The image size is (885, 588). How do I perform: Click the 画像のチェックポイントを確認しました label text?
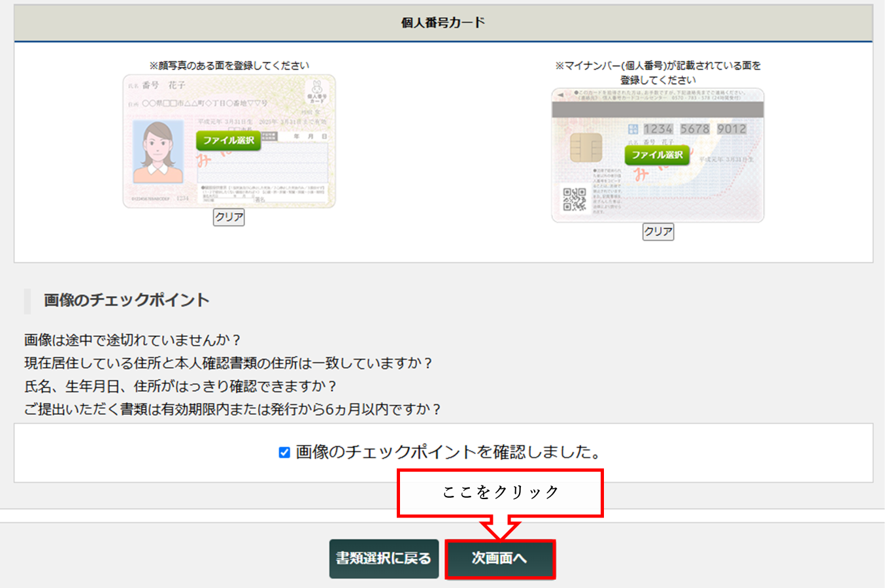pos(448,452)
